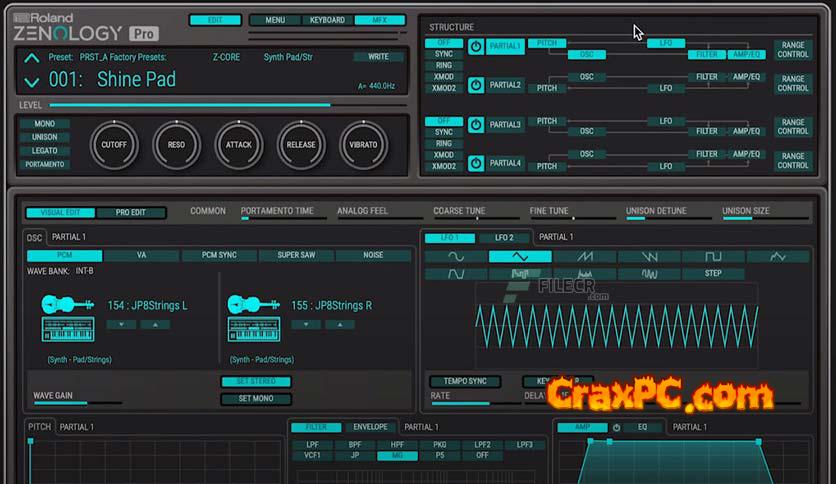
Task: Select square LFO waveform icon
Action: click(x=713, y=257)
